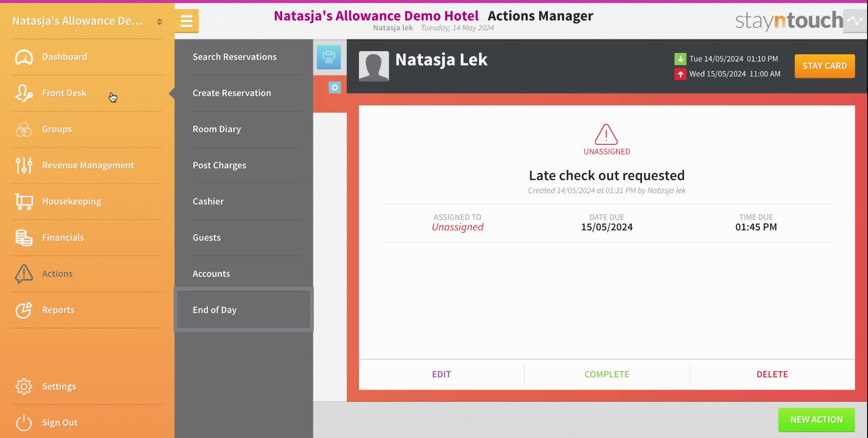Click the Front Desk key icon
The width and height of the screenshot is (868, 438).
pyautogui.click(x=24, y=93)
